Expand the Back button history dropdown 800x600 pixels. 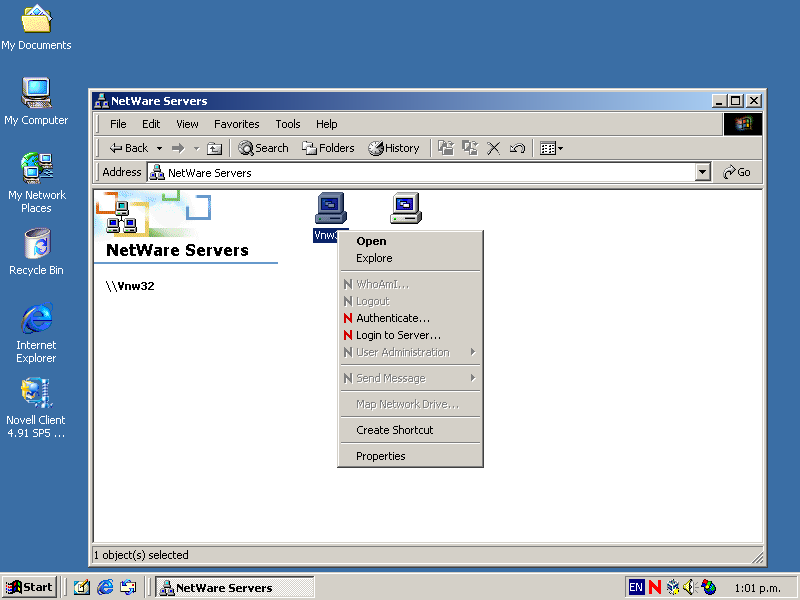159,148
